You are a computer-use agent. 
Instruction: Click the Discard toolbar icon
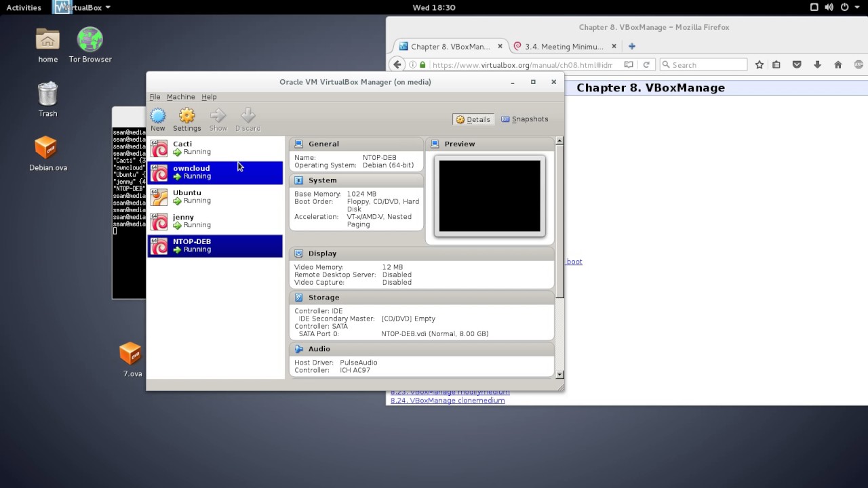[x=248, y=120]
